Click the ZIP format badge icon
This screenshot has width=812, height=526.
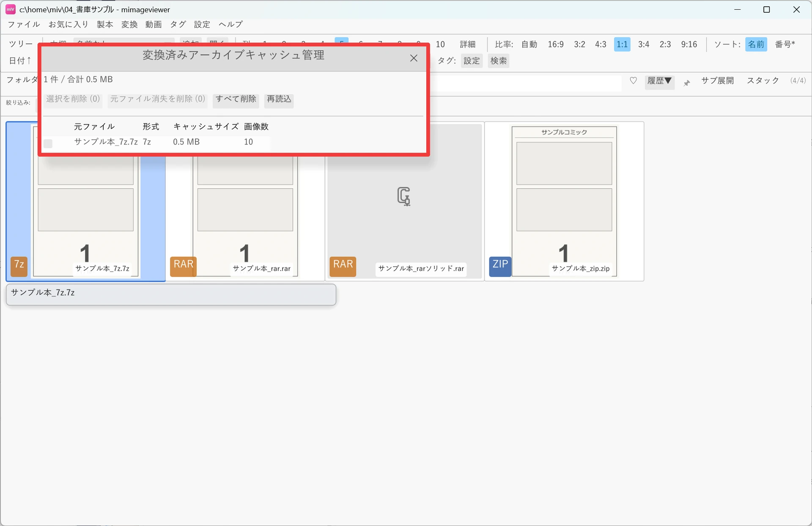coord(500,266)
